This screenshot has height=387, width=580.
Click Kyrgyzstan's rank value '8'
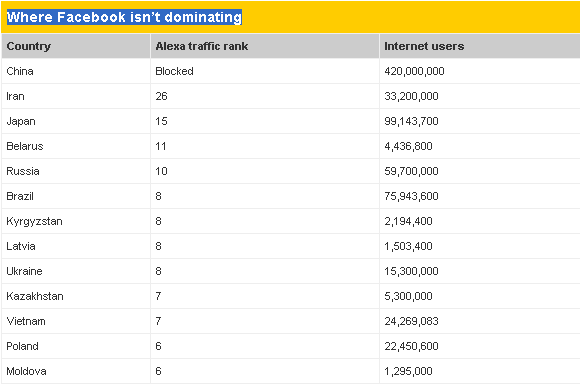(x=158, y=221)
